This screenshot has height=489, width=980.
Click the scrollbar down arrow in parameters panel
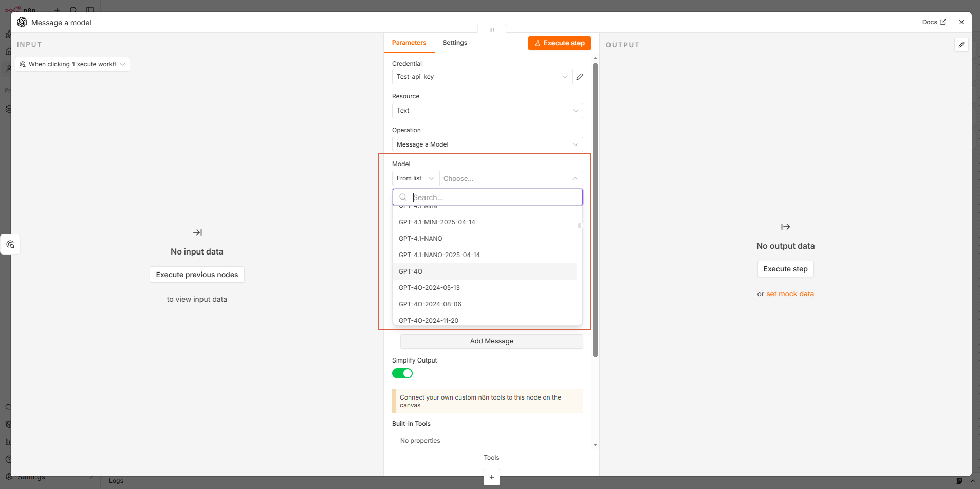point(595,445)
